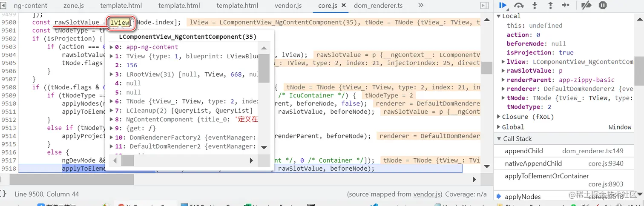Viewport: 644px width, 206px height.
Task: Step over next function call
Action: tap(519, 6)
